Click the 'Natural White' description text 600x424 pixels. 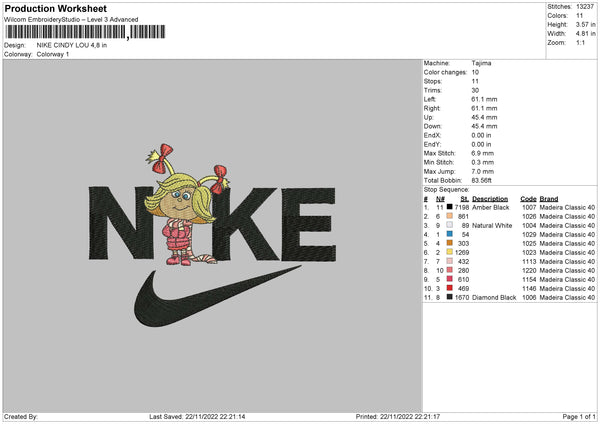pyautogui.click(x=492, y=225)
